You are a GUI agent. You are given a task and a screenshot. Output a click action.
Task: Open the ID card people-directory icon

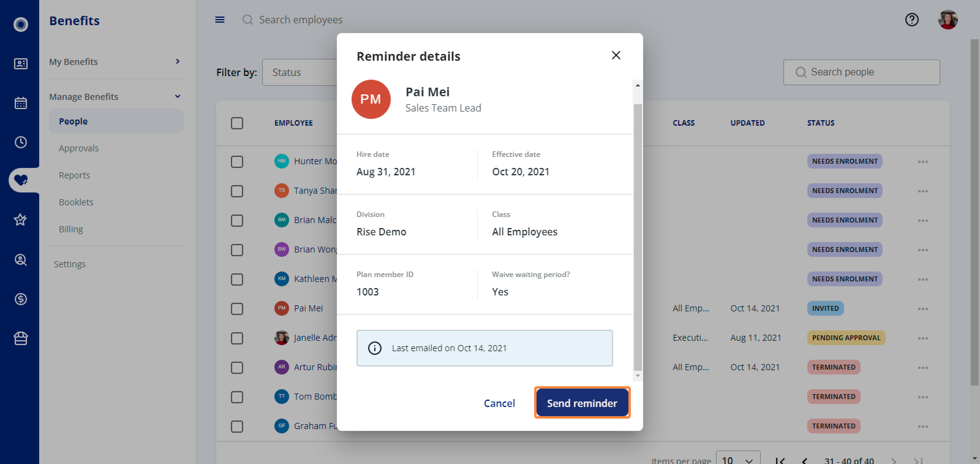pyautogui.click(x=21, y=63)
